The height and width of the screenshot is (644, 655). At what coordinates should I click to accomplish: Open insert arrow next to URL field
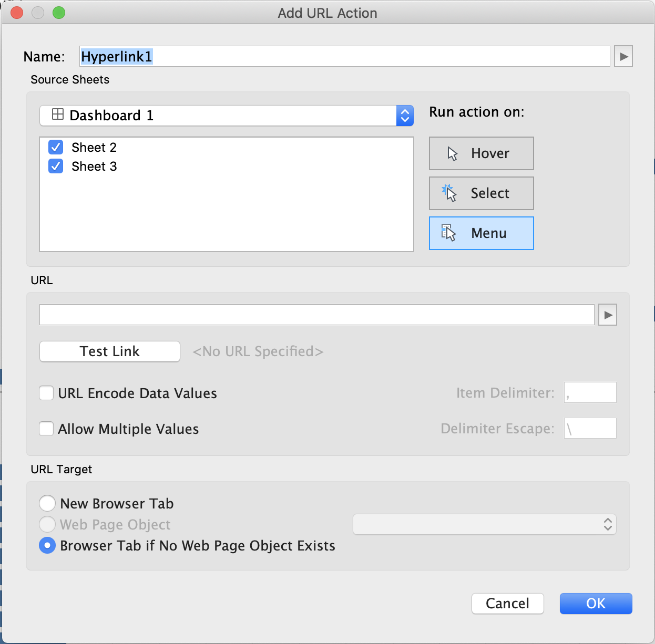pyautogui.click(x=608, y=315)
